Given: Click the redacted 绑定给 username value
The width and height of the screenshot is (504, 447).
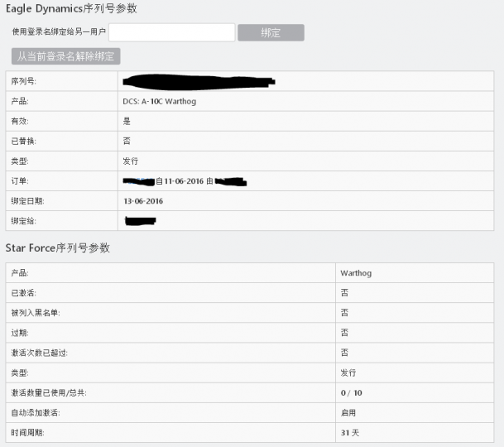Looking at the screenshot, I should pos(141,221).
